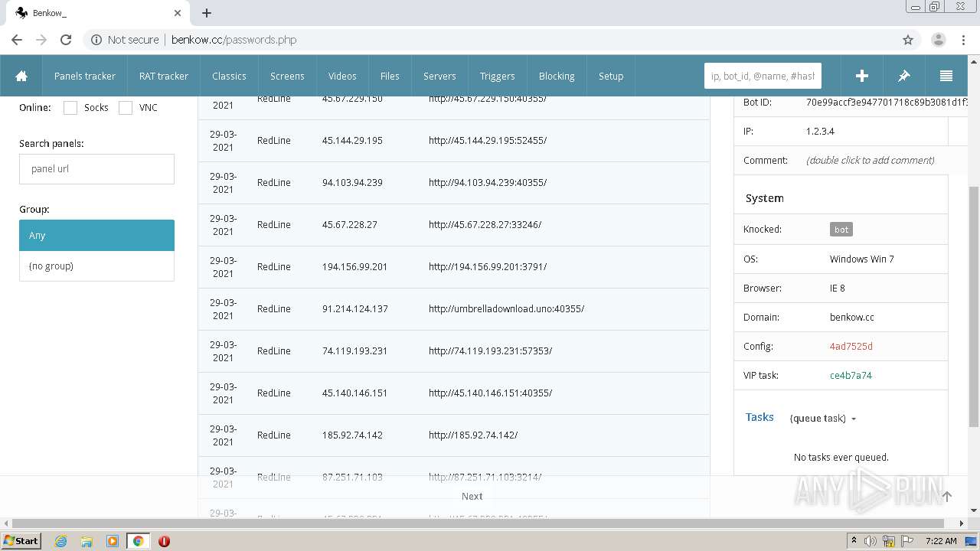Click the taskbar clock 7:22 AM
Screen dimensions: 980x551
941,541
